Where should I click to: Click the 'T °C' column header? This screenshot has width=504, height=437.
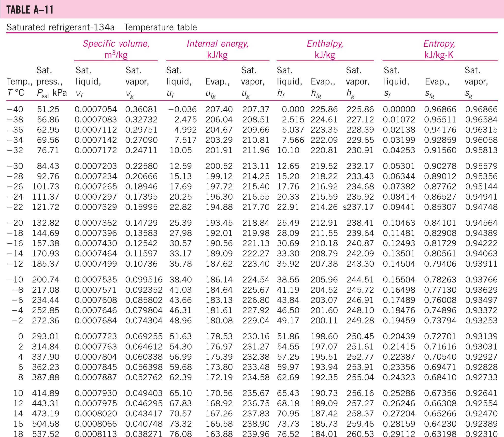(15, 93)
